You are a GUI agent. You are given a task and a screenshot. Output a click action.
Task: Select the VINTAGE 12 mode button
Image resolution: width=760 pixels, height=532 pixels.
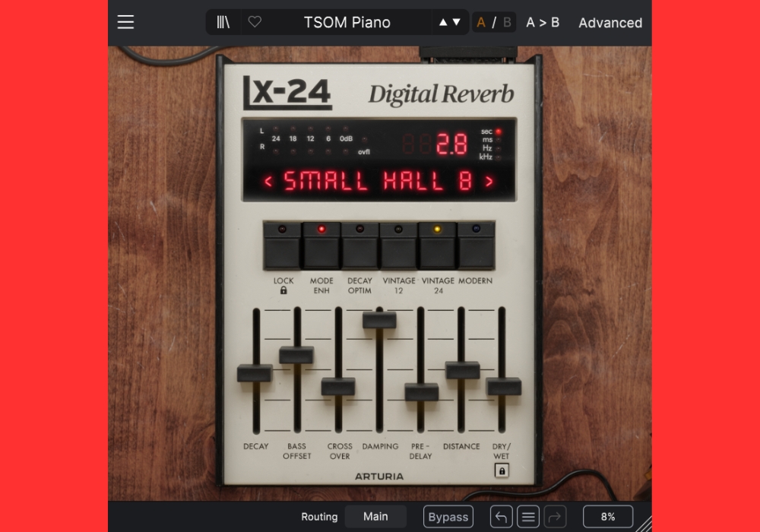coord(398,245)
